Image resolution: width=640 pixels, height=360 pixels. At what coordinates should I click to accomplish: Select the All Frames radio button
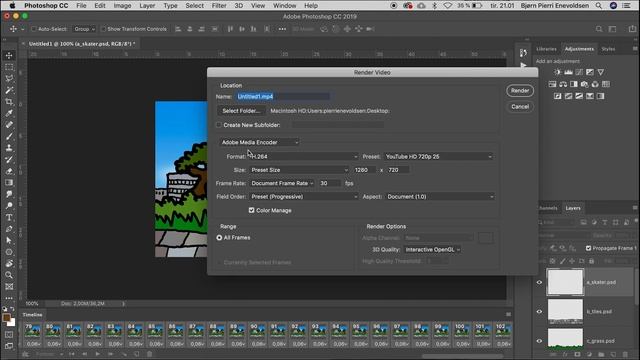click(219, 238)
